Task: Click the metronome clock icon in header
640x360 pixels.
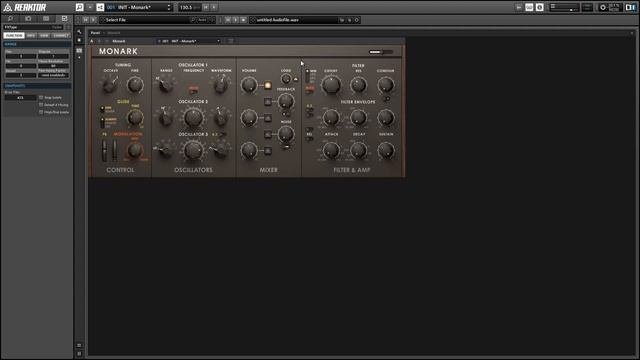Action: click(x=540, y=7)
